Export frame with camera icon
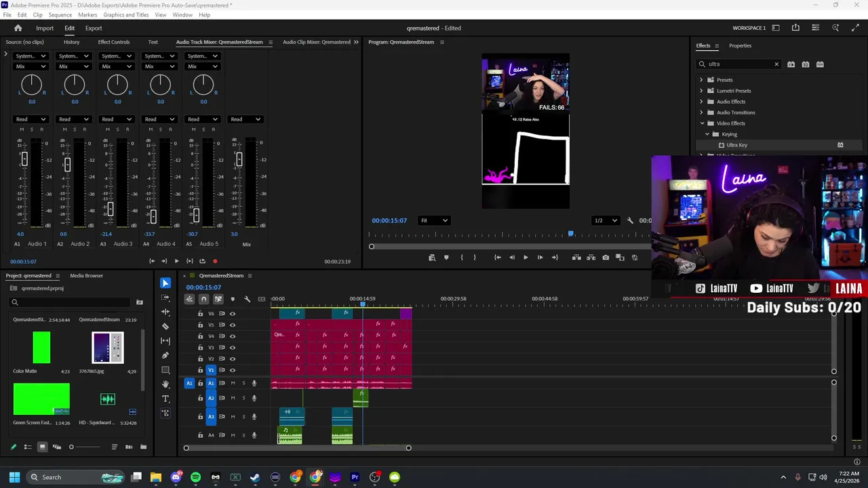This screenshot has height=488, width=868. coord(606,258)
